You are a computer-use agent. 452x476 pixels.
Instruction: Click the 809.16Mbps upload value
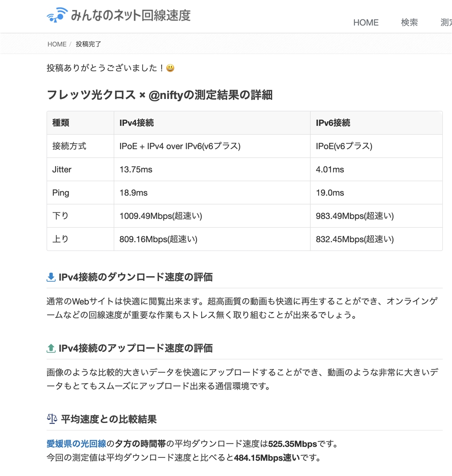[158, 239]
